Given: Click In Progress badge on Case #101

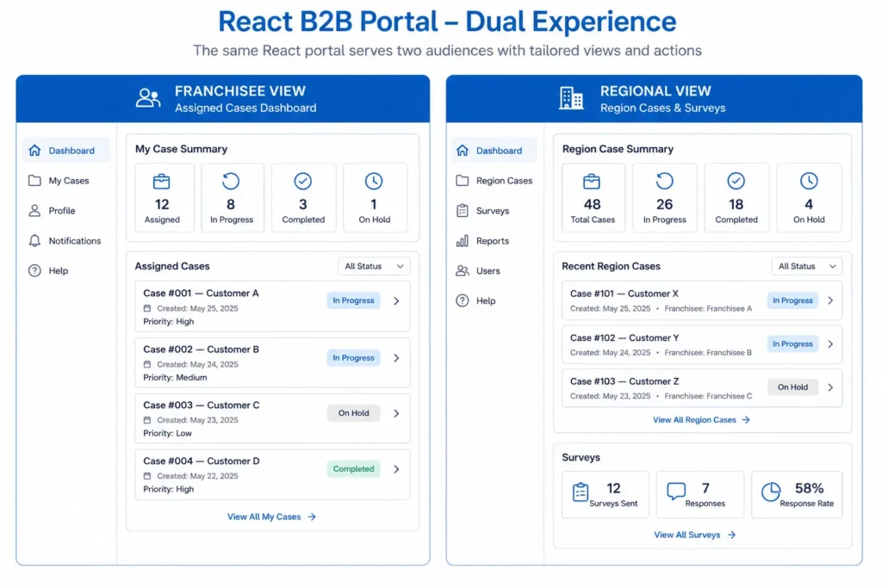Looking at the screenshot, I should coord(792,300).
